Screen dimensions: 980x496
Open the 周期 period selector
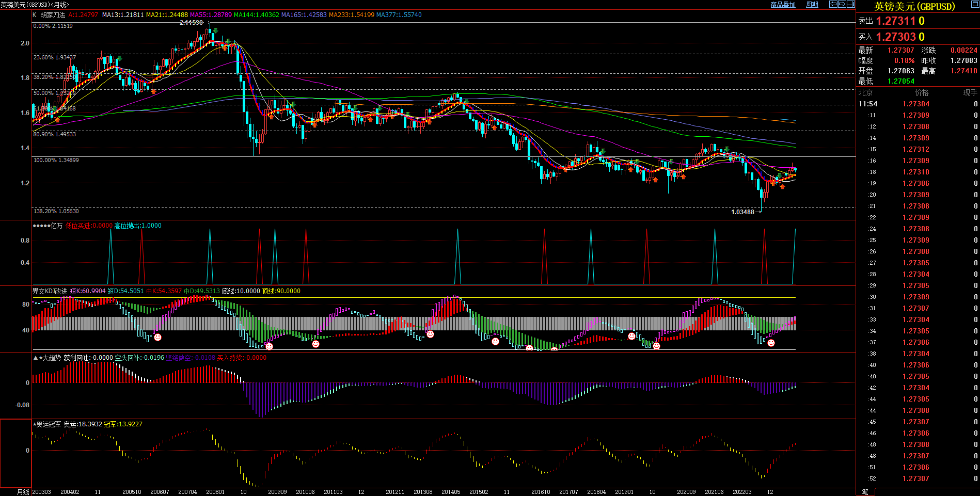click(x=812, y=5)
